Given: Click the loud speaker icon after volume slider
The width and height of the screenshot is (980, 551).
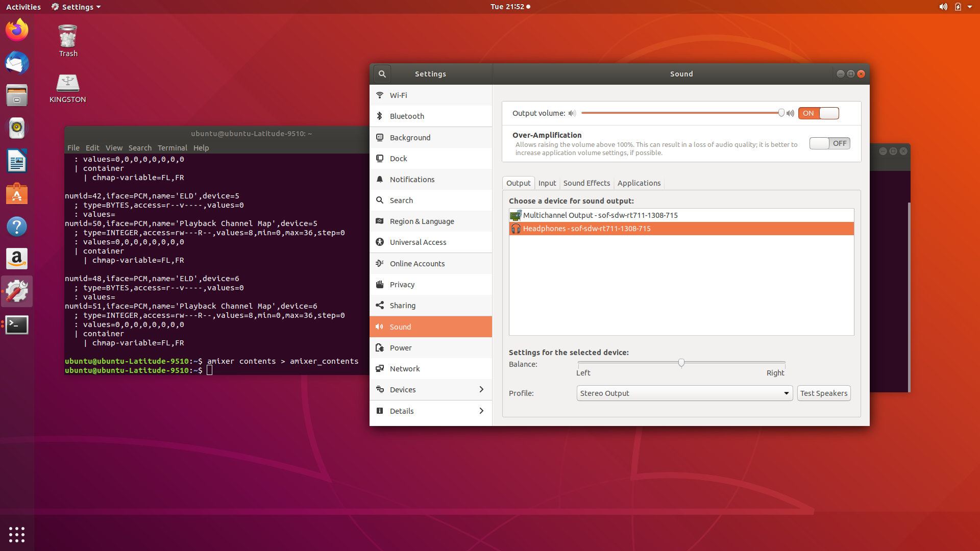Looking at the screenshot, I should (x=790, y=113).
